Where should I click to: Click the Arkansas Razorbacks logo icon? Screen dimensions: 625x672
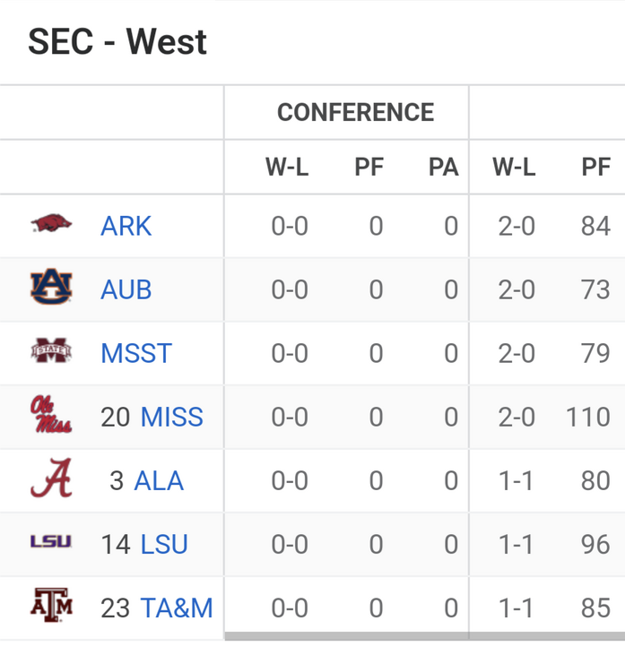[x=51, y=225]
